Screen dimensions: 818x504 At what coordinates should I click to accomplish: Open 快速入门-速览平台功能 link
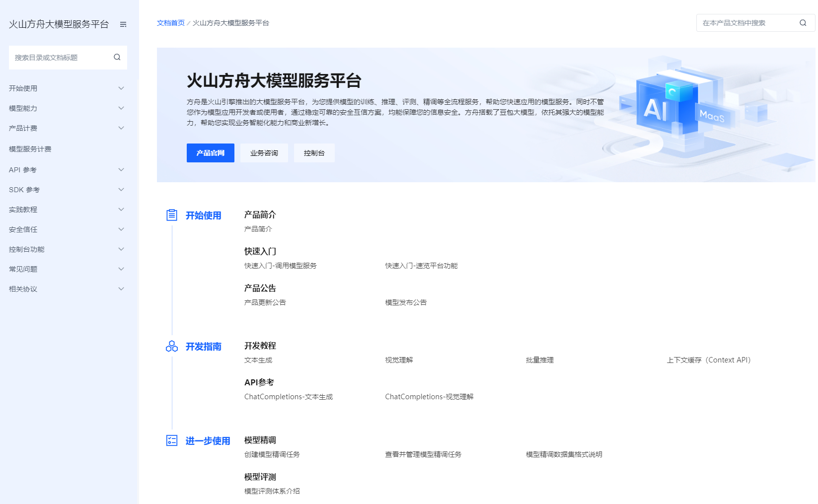click(422, 266)
